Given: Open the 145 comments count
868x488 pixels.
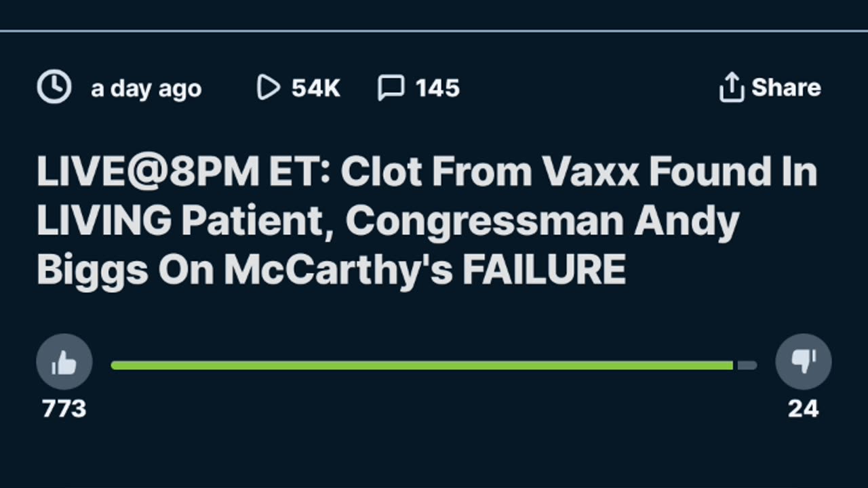Looking at the screenshot, I should tap(437, 88).
